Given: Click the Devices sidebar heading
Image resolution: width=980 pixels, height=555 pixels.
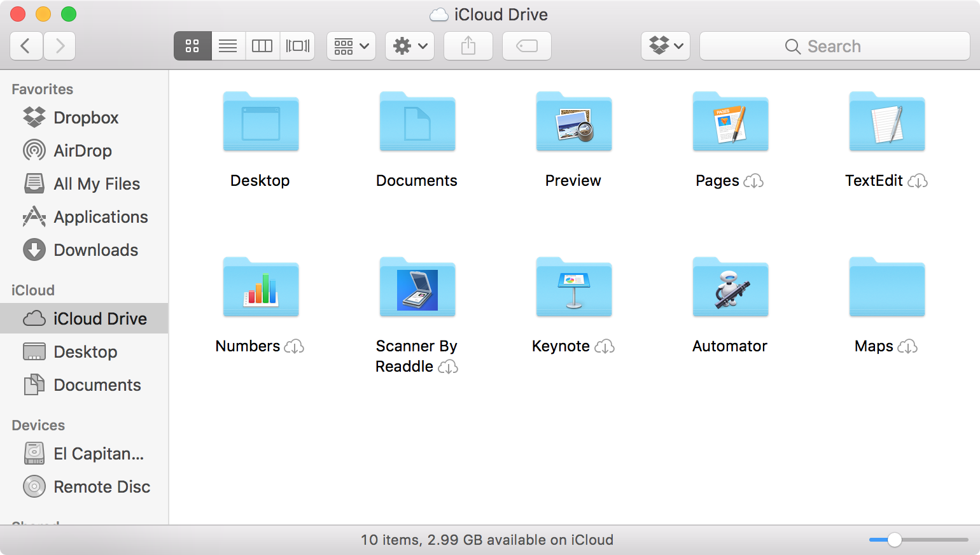Looking at the screenshot, I should [38, 425].
